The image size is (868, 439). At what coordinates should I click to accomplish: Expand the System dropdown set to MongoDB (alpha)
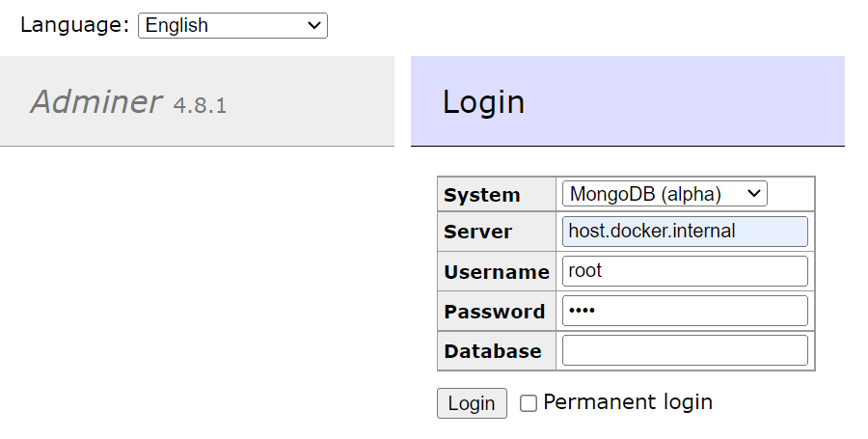tap(664, 194)
